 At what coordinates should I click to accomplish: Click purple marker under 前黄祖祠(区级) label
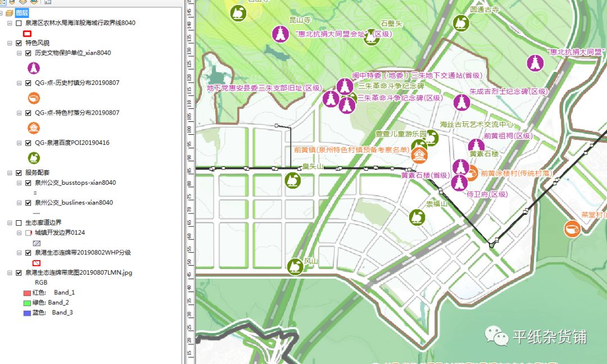pos(476,145)
